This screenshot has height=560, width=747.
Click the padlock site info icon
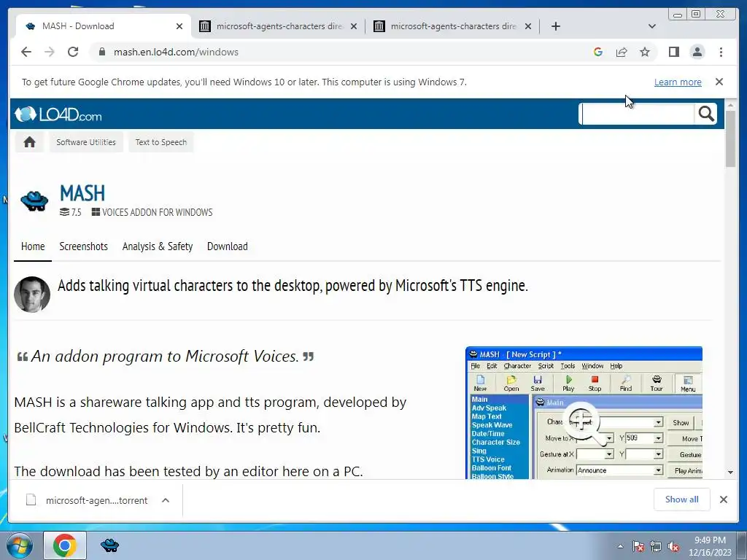click(102, 52)
